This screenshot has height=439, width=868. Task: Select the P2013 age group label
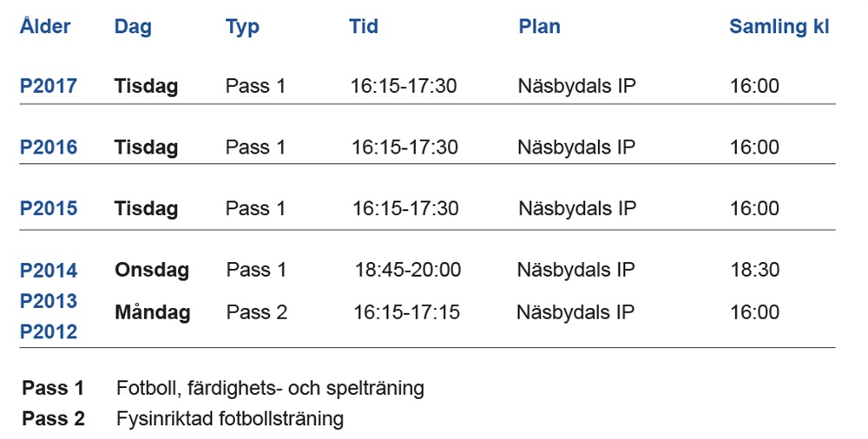pyautogui.click(x=49, y=301)
